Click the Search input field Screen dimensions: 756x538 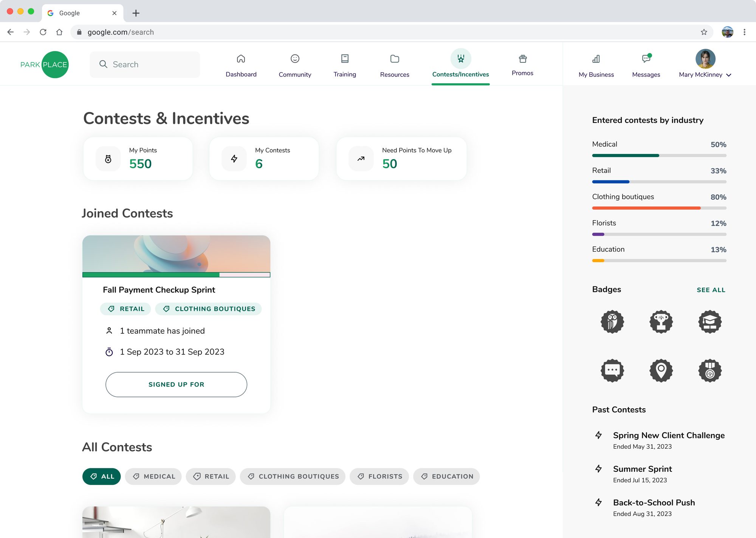[145, 64]
